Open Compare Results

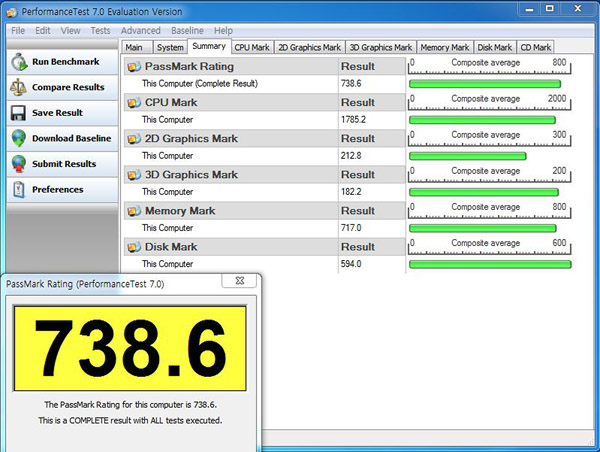tap(62, 87)
